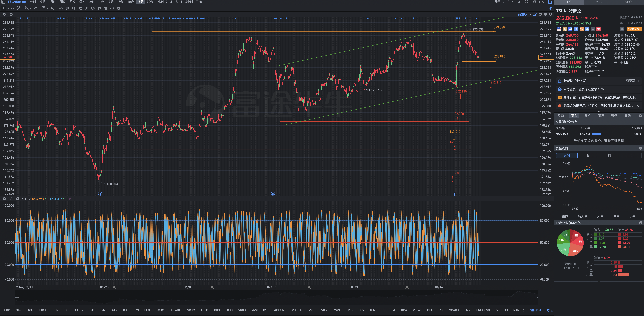
Task: Select the pencil draw tool
Action: 87,8
